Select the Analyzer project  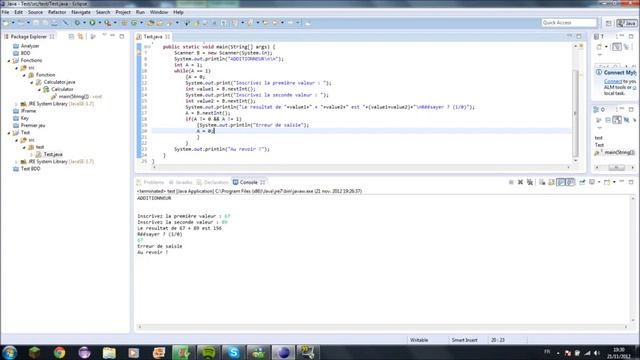pos(30,46)
